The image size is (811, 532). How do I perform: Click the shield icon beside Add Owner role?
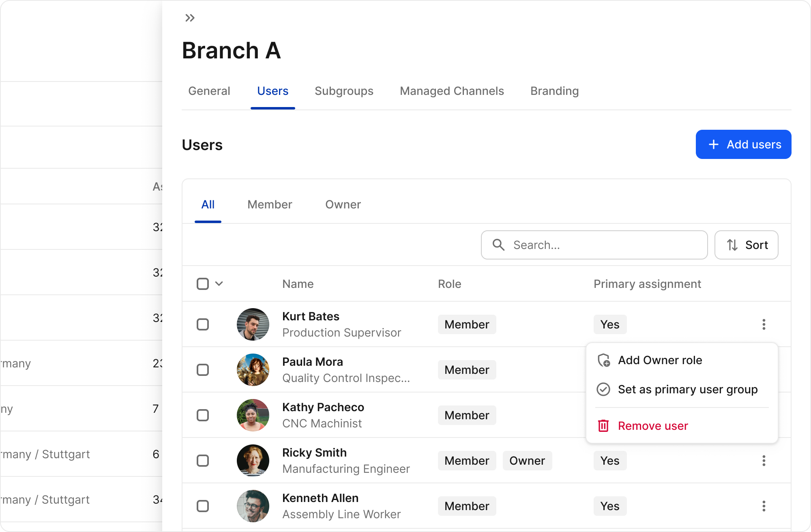[x=604, y=360]
